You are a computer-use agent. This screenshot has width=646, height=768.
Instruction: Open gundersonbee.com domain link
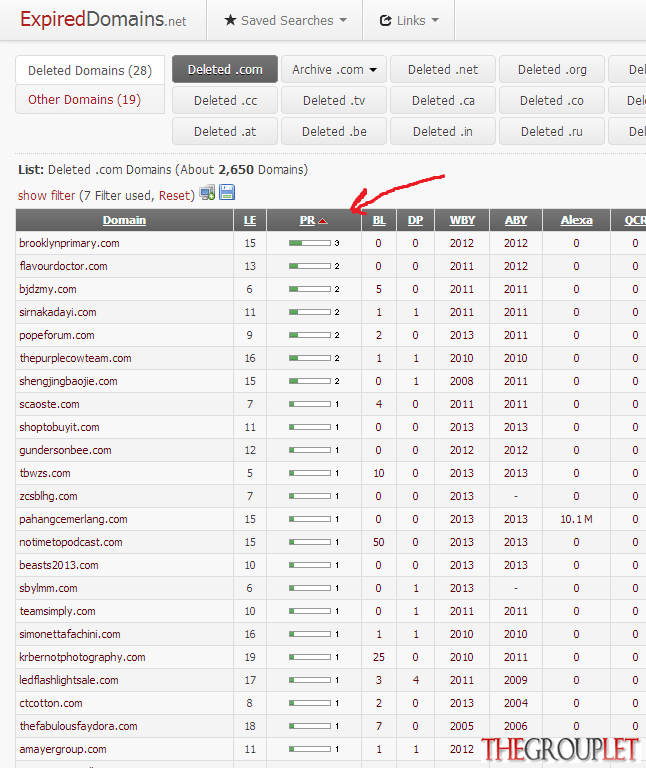point(65,450)
